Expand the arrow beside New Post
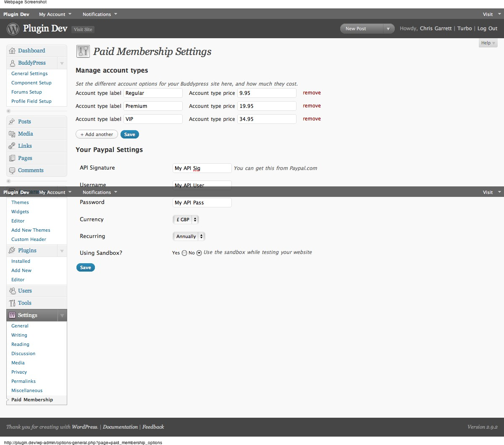The width and height of the screenshot is (504, 445). pos(388,29)
